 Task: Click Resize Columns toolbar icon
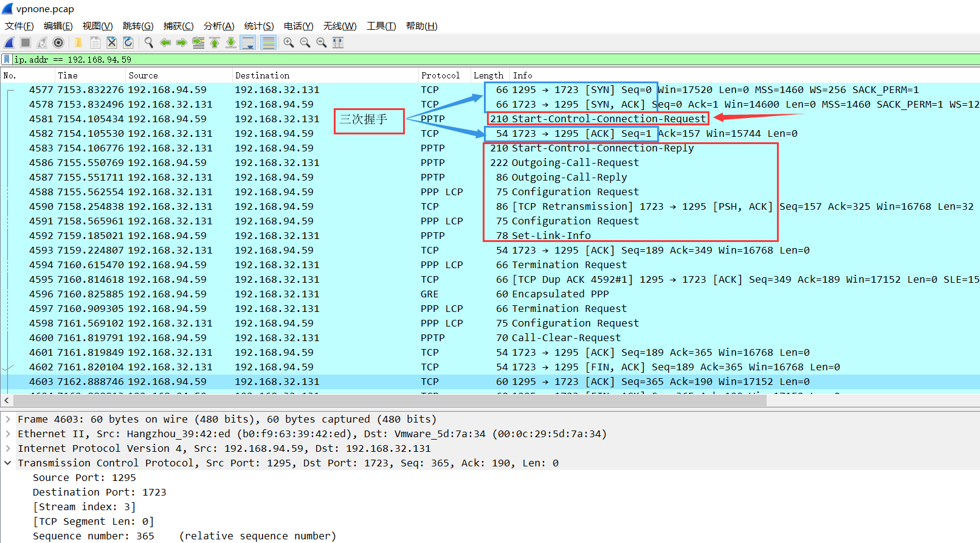coord(338,43)
